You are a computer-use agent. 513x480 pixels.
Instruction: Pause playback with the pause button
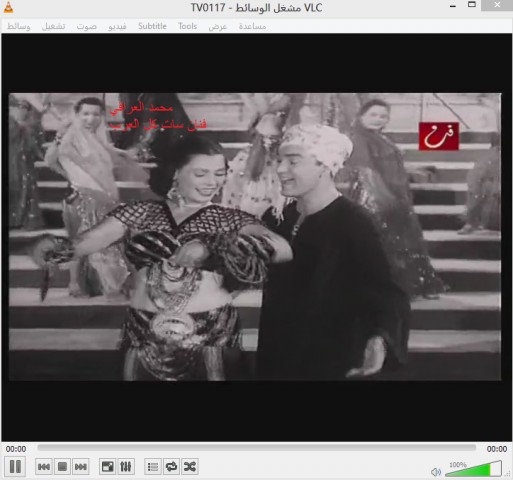[15, 466]
